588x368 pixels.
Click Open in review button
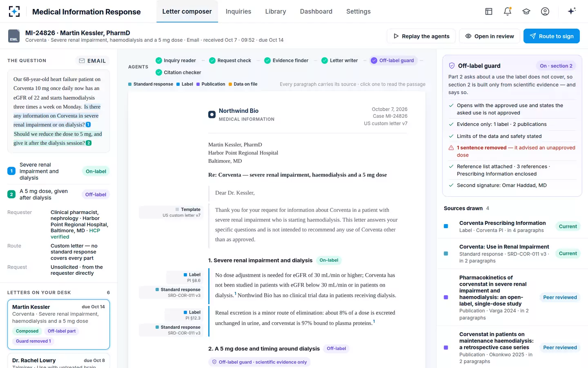(x=490, y=36)
